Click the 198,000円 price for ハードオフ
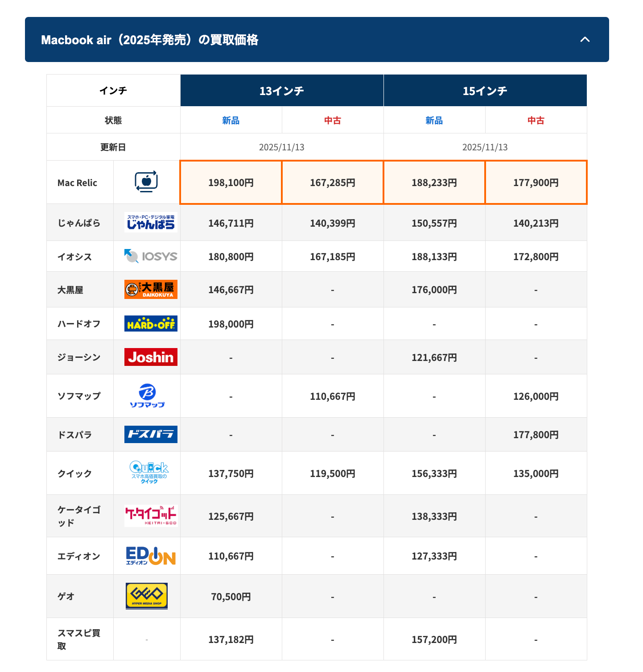Screen dimensions: 643x672 point(231,324)
